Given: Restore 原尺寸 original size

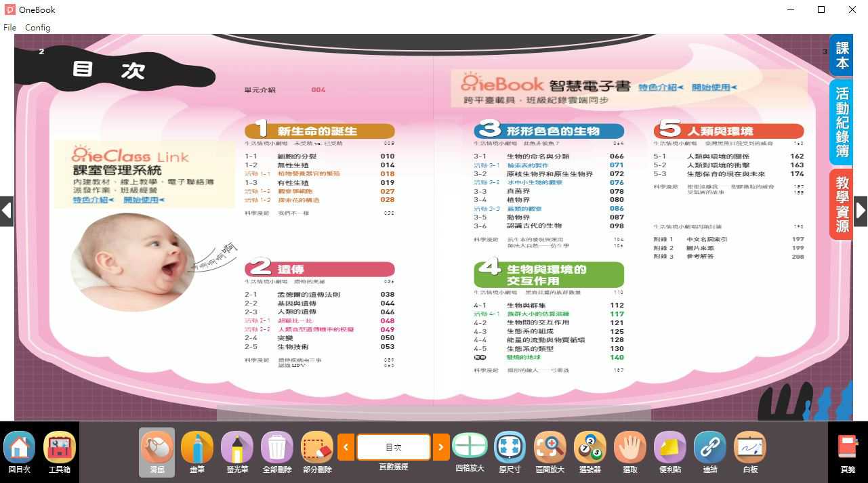Looking at the screenshot, I should tap(510, 452).
